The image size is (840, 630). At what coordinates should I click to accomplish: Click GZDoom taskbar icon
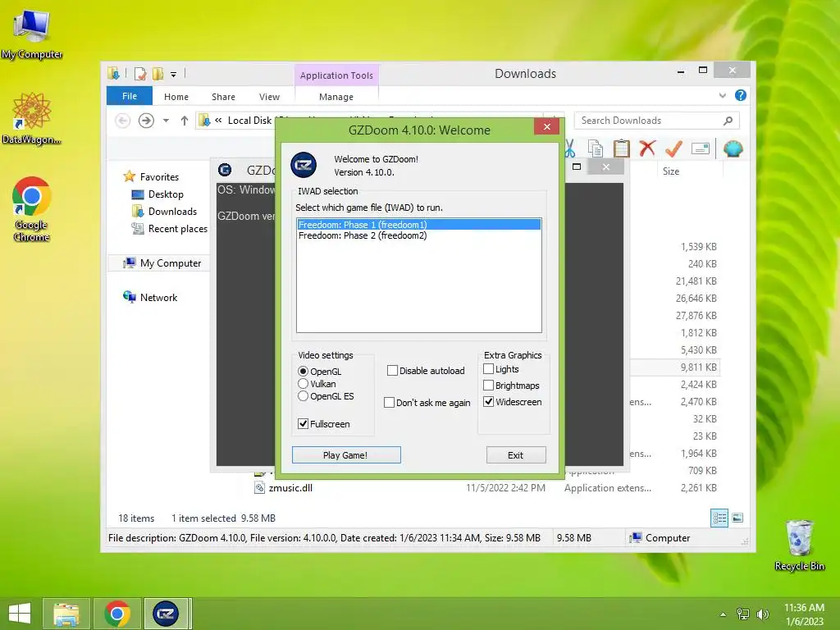coord(166,614)
